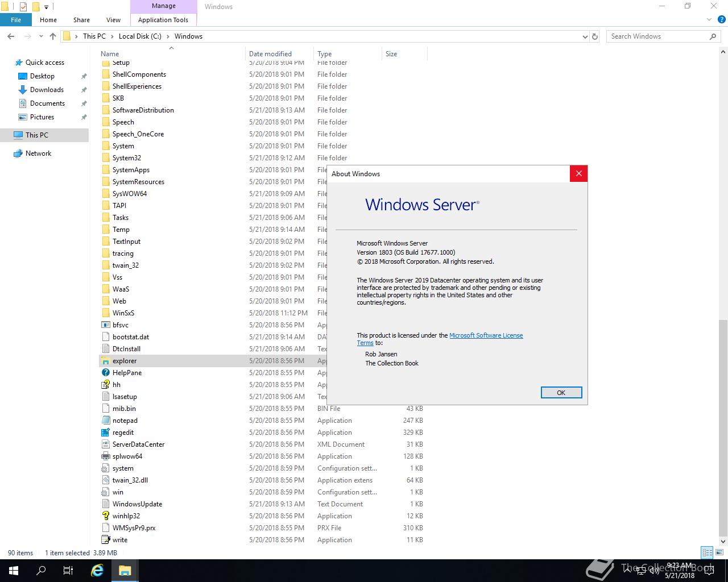728x582 pixels.
Task: Launch Internet Explorer from taskbar
Action: tap(97, 571)
